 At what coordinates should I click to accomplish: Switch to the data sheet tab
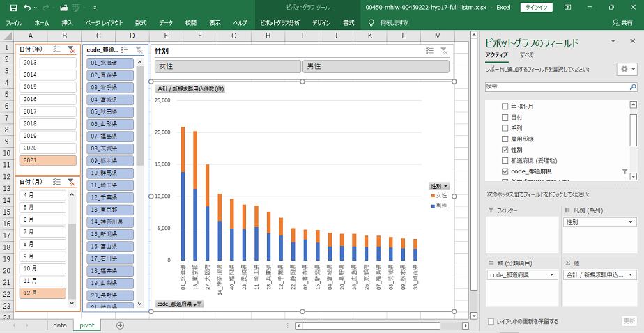pyautogui.click(x=60, y=325)
